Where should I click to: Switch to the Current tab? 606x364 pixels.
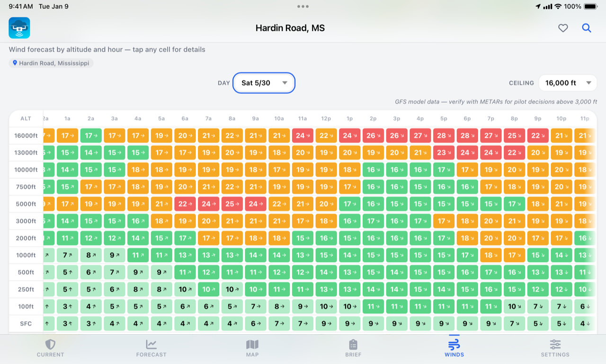click(51, 348)
